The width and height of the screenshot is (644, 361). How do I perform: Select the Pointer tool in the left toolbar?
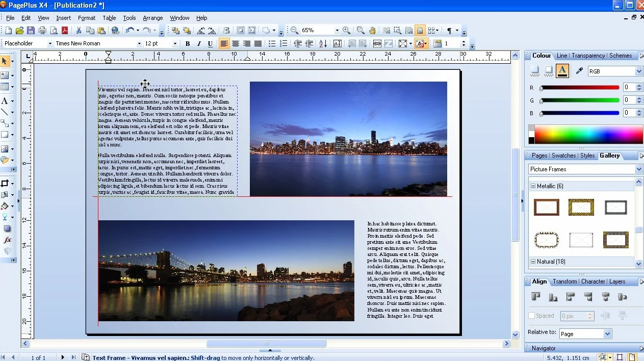(5, 61)
